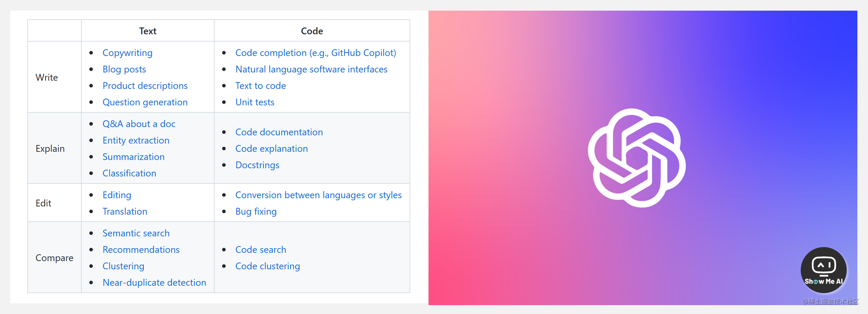Open the Blog posts link
This screenshot has width=868, height=314.
click(x=124, y=69)
